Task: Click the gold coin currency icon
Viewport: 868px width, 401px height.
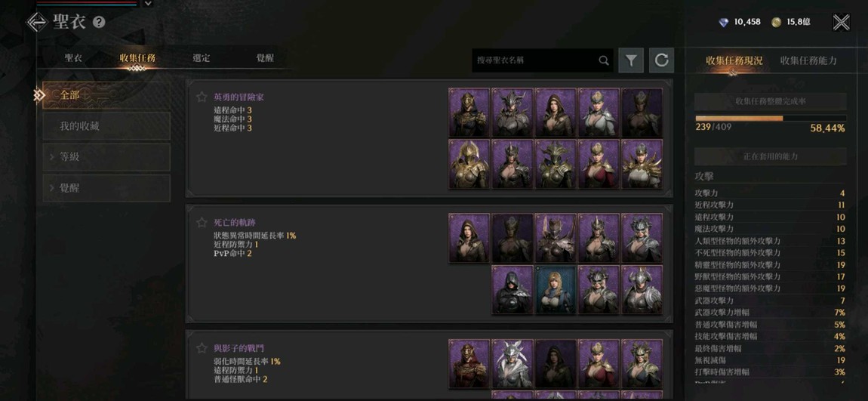Action: pyautogui.click(x=777, y=22)
